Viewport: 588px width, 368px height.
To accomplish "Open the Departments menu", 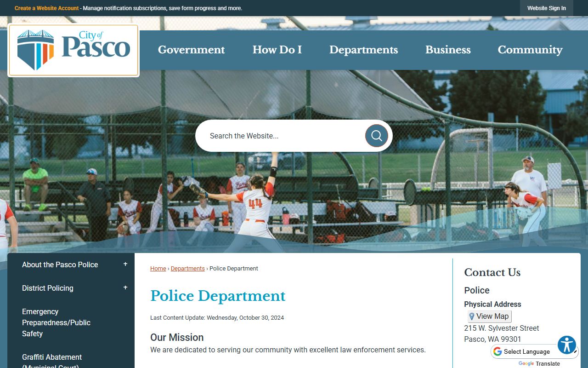I will click(x=363, y=50).
